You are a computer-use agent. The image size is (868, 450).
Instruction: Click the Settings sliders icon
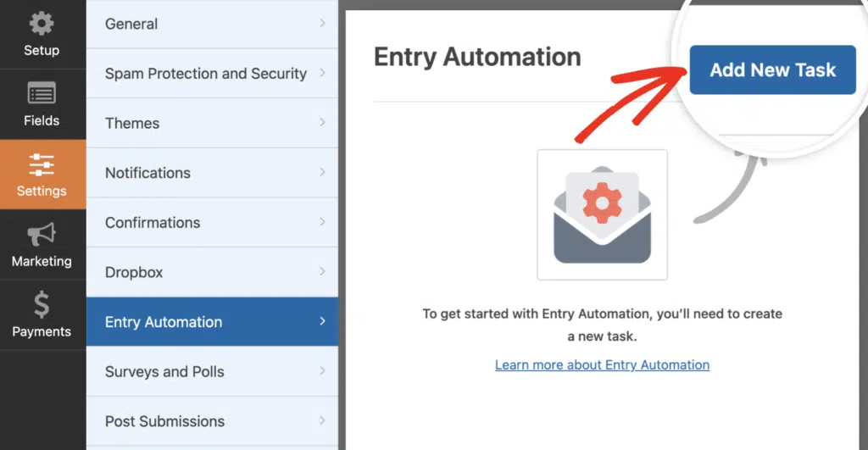(42, 165)
